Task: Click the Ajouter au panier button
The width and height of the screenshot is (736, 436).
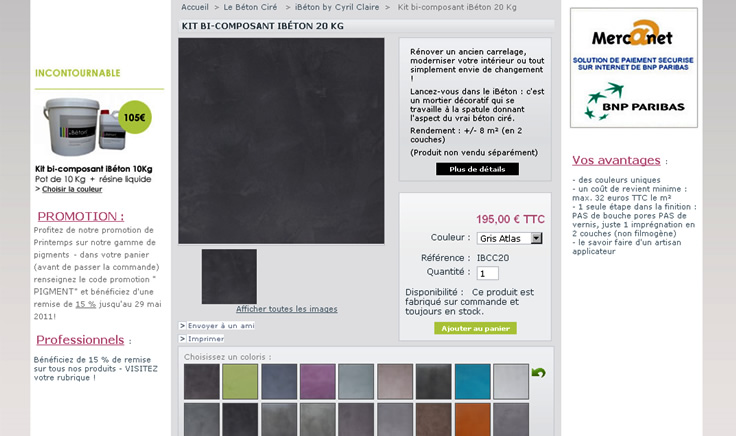Action: pyautogui.click(x=475, y=329)
